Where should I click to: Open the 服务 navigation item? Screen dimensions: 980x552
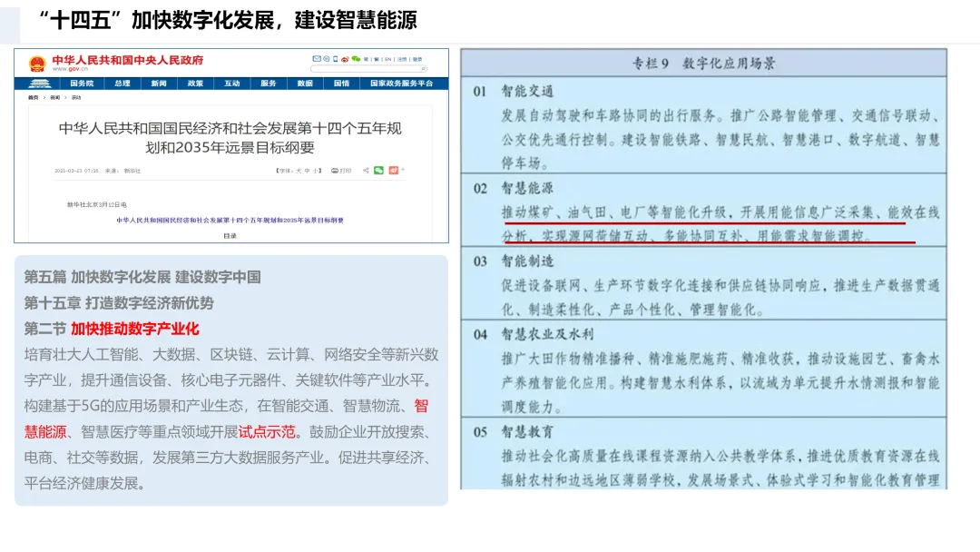[268, 84]
